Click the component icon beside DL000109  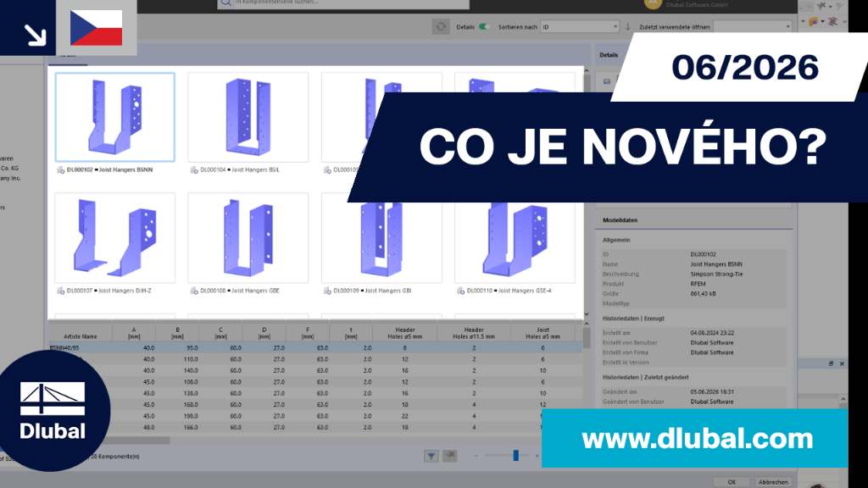tap(327, 291)
